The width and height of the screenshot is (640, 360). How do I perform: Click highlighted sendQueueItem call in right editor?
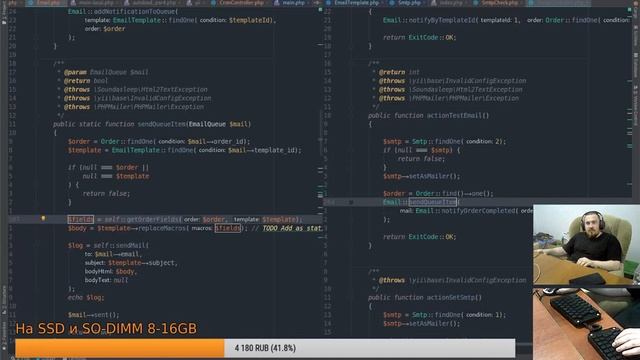(433, 202)
